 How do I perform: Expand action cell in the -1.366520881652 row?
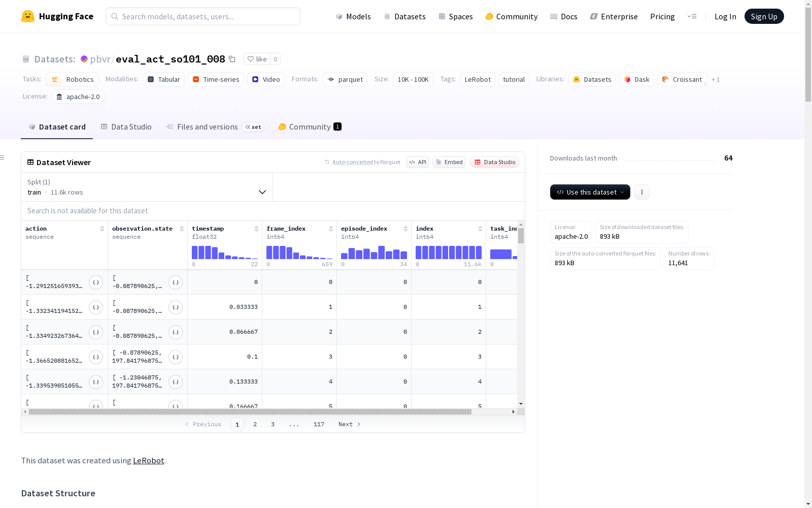[96, 357]
